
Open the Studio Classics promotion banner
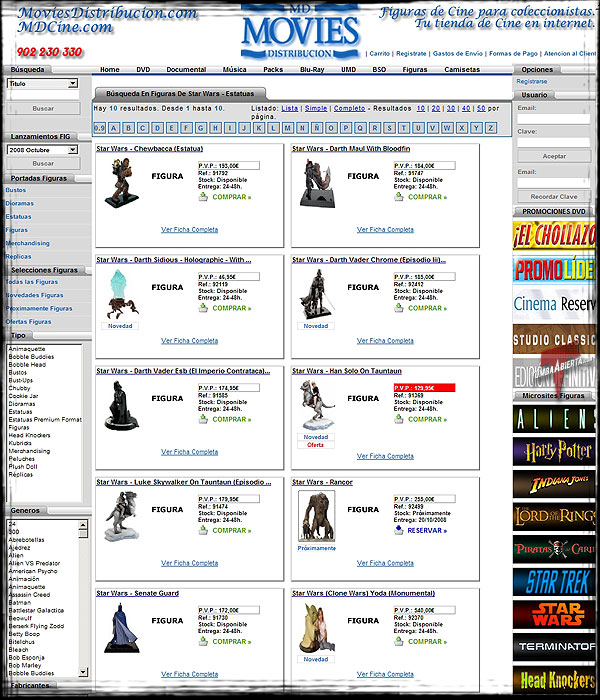(554, 339)
